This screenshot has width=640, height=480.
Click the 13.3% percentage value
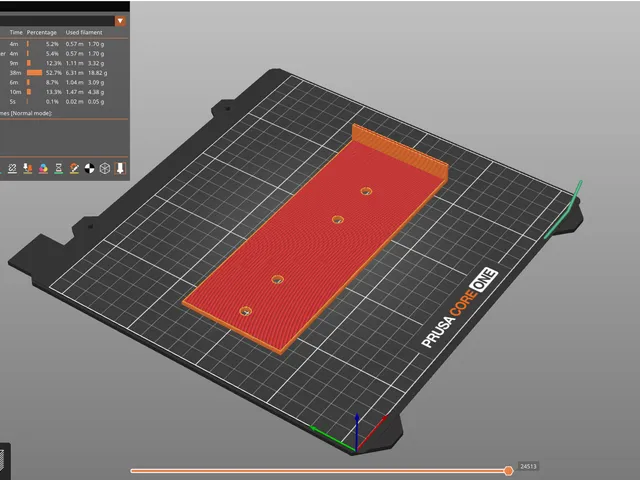pos(53,92)
